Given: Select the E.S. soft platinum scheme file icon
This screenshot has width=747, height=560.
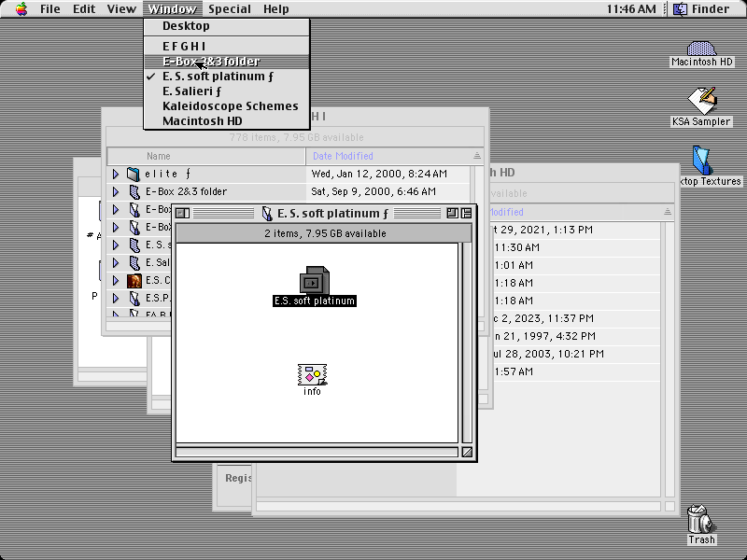Looking at the screenshot, I should pos(315,280).
